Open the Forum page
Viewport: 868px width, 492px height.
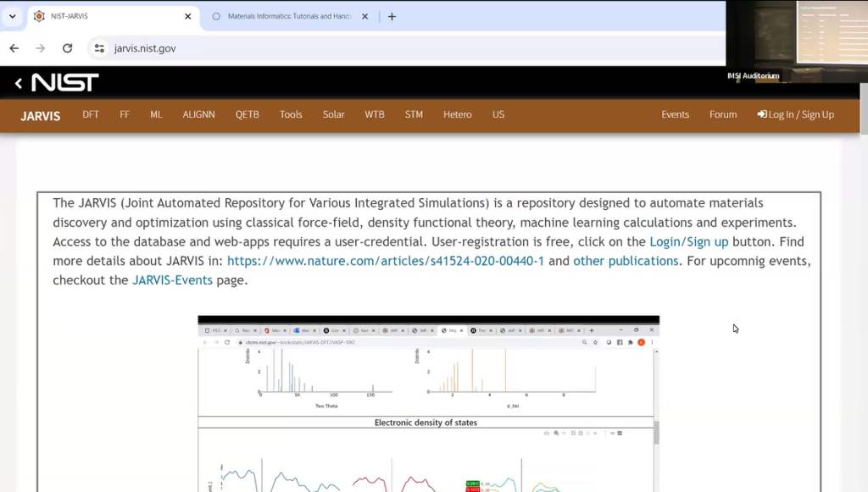[722, 114]
